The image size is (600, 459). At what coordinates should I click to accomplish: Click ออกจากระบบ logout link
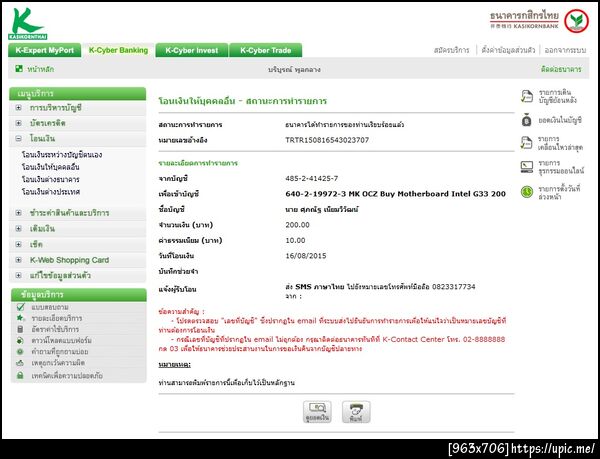tap(565, 50)
